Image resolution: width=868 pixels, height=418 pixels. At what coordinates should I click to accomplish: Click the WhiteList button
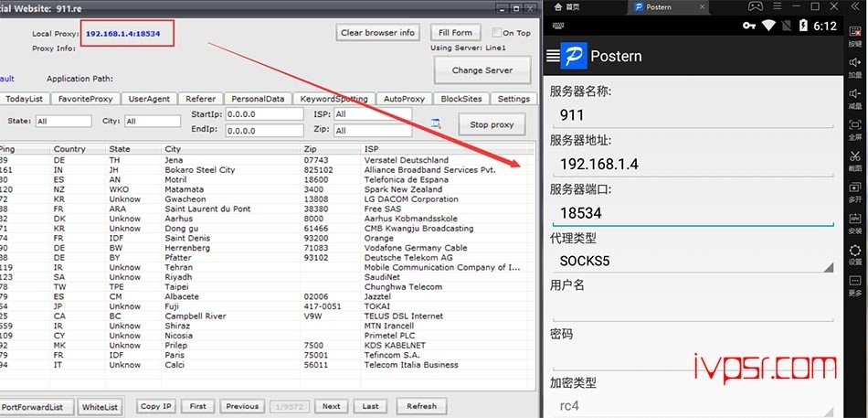[100, 407]
